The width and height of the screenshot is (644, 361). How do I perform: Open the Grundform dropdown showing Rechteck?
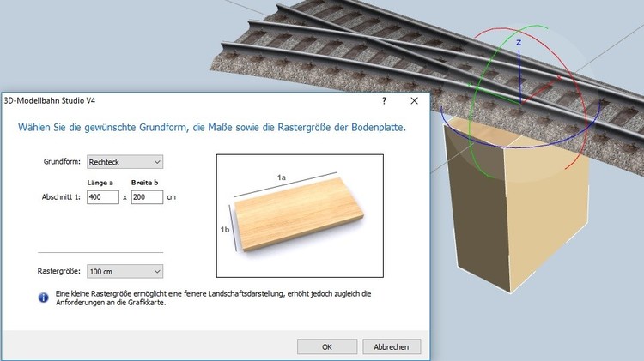pyautogui.click(x=125, y=162)
